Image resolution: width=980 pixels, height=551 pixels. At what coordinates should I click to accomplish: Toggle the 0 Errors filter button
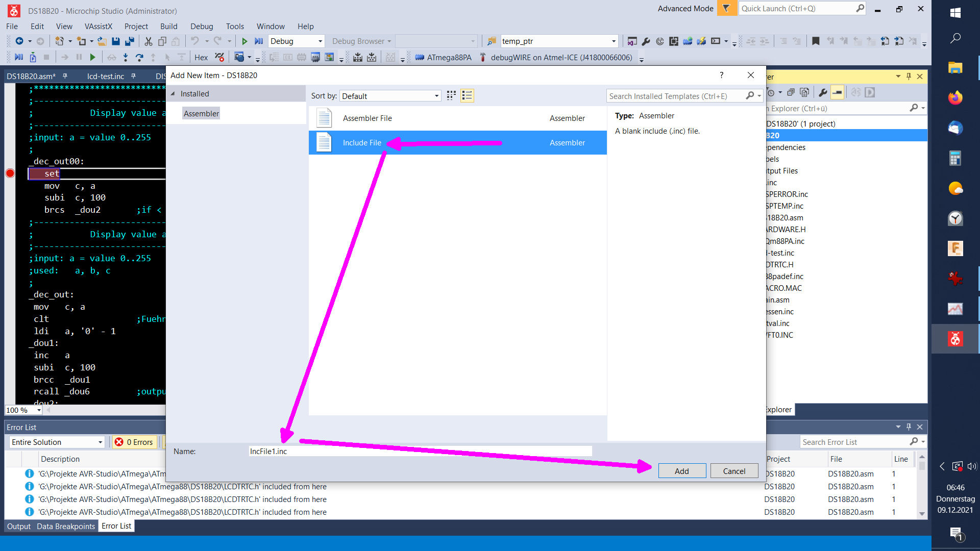pyautogui.click(x=134, y=442)
